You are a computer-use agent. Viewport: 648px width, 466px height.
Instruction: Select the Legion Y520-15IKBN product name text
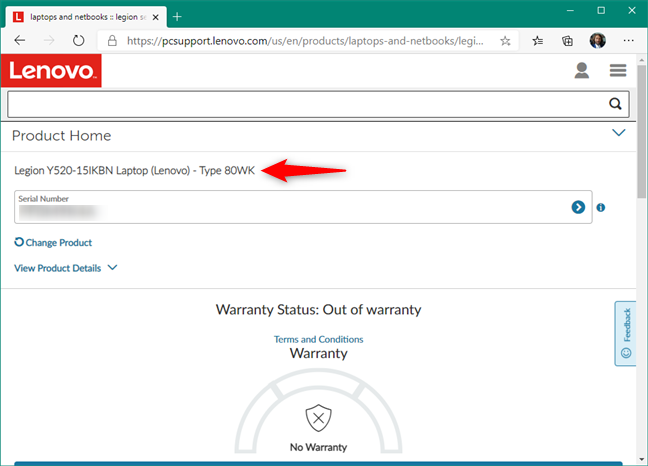point(134,170)
